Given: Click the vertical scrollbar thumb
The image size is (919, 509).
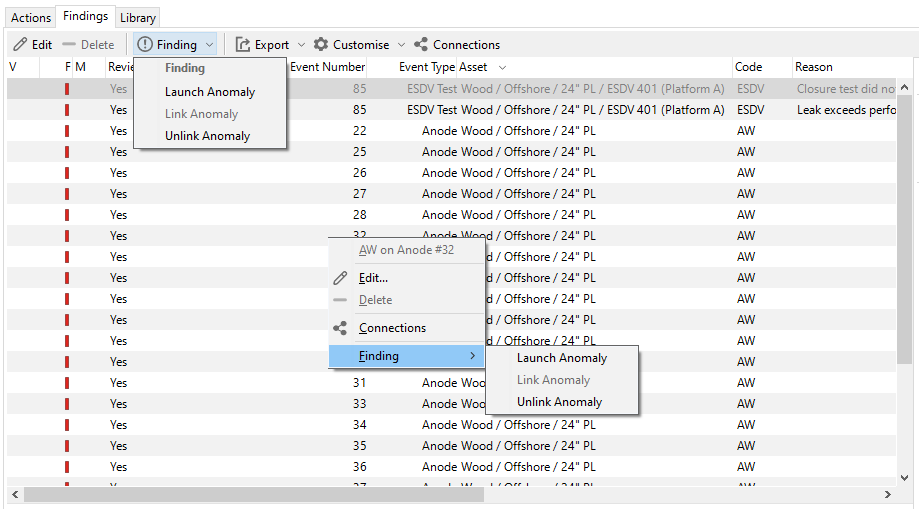Looking at the screenshot, I should [x=904, y=229].
